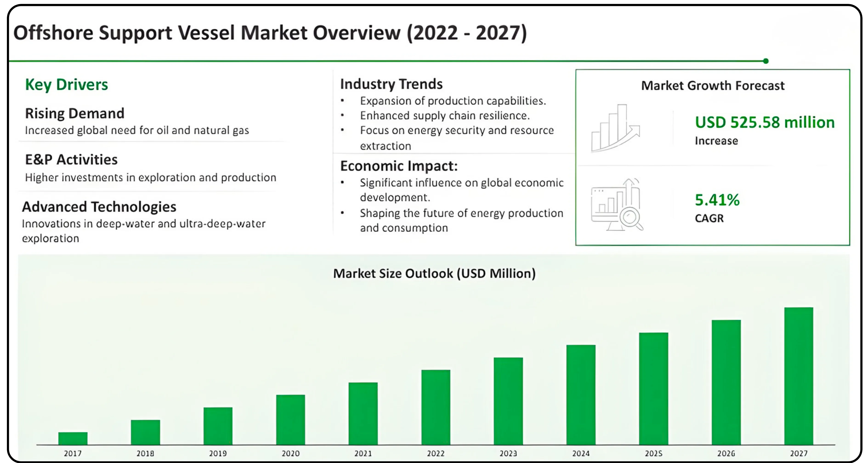The width and height of the screenshot is (868, 463).
Task: Click the 5.41% CAGR value
Action: (x=717, y=200)
